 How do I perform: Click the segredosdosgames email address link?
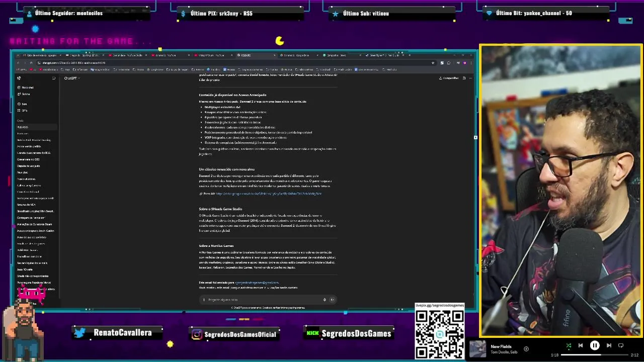click(x=257, y=283)
